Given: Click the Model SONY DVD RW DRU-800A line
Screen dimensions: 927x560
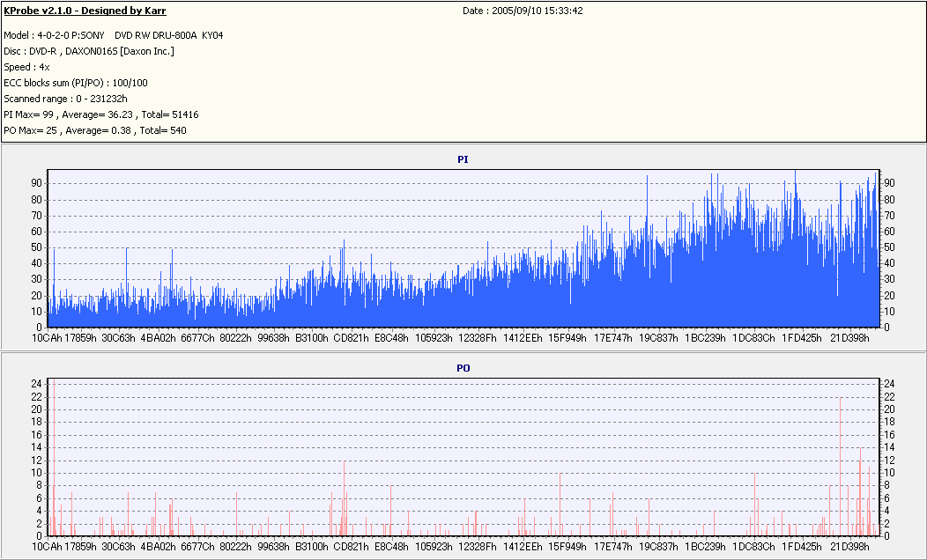Looking at the screenshot, I should pos(114,35).
